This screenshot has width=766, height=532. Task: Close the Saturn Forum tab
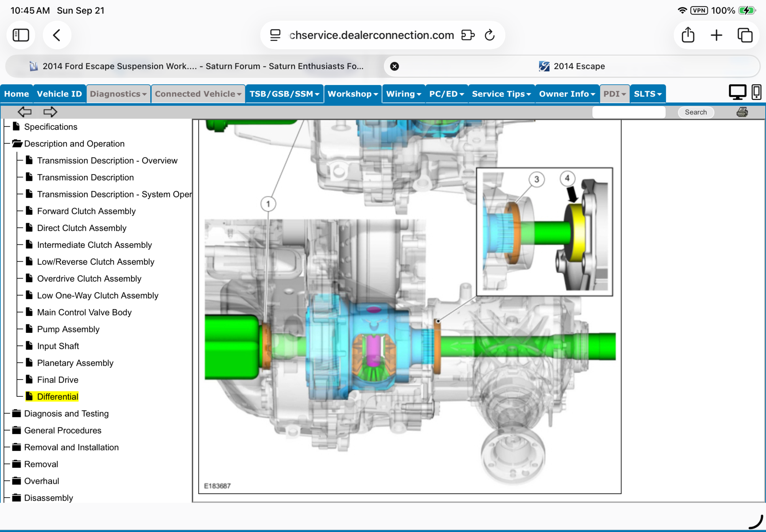[x=394, y=66]
